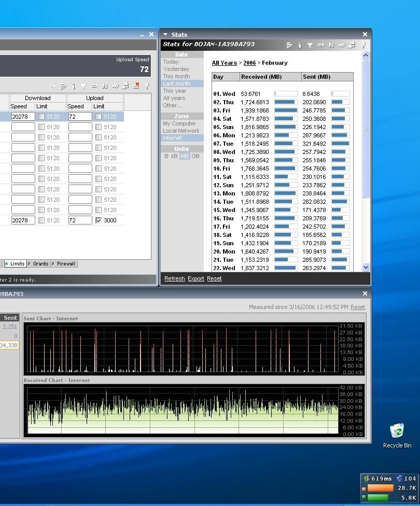The height and width of the screenshot is (506, 420).
Task: Click All Years breadcrumb link
Action: pos(225,63)
